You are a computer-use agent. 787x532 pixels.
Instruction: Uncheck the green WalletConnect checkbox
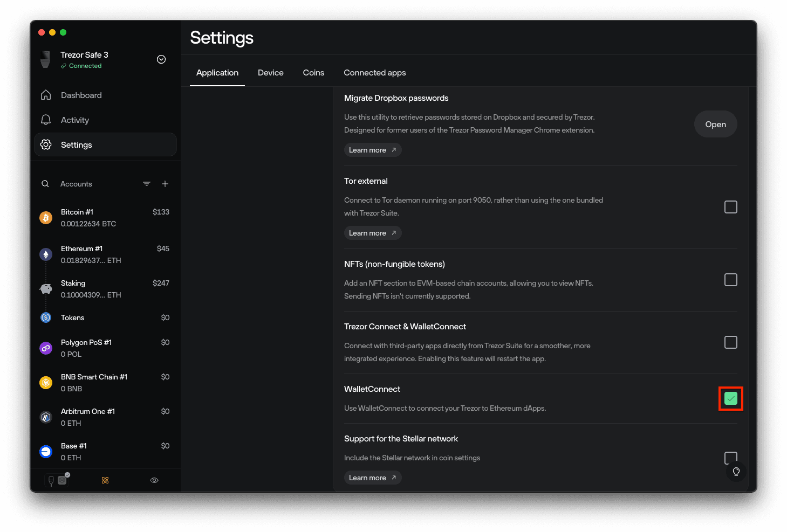[x=731, y=398]
